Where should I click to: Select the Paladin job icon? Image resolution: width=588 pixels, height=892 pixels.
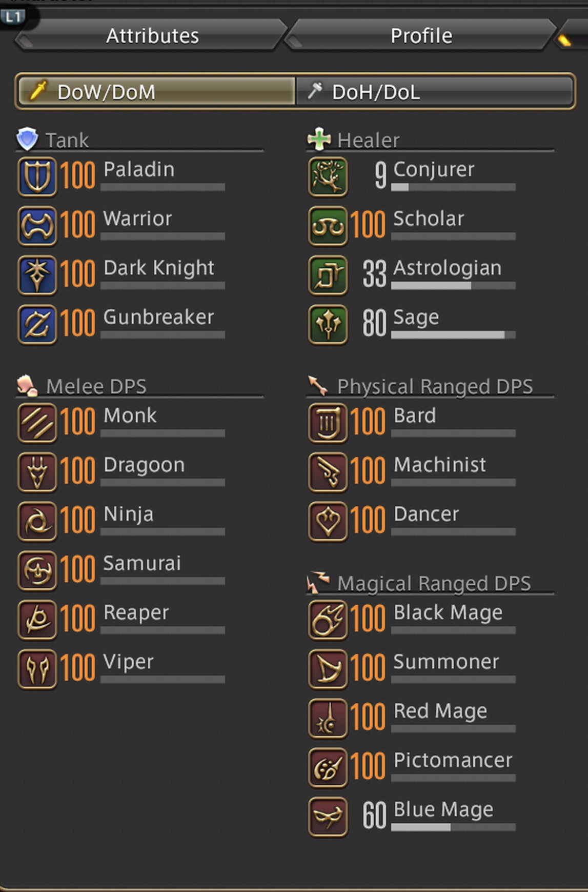37,177
